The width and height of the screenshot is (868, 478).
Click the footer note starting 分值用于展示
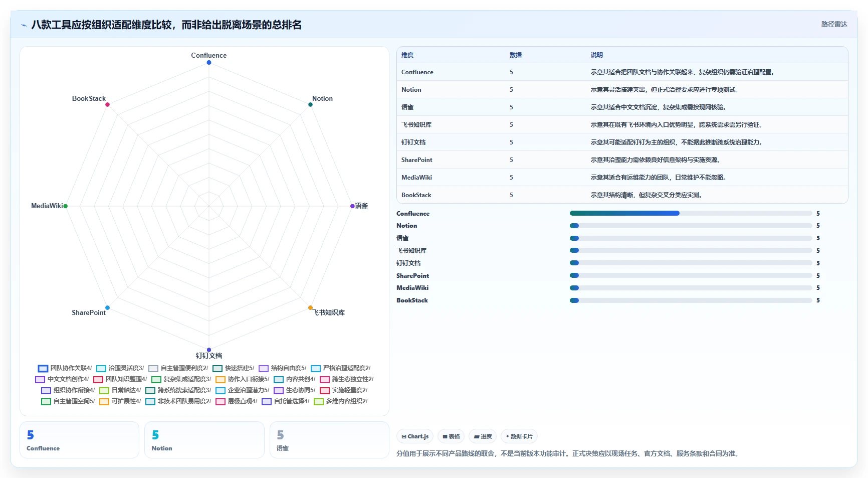tap(568, 453)
